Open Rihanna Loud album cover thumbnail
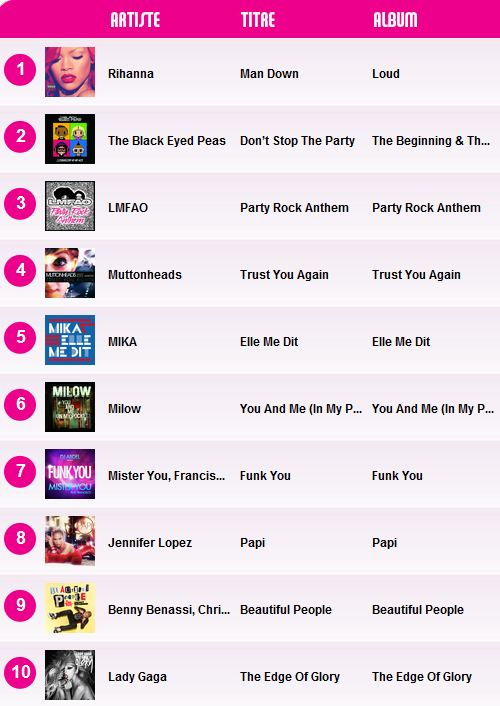Screen dimensions: 500x706 tap(70, 72)
